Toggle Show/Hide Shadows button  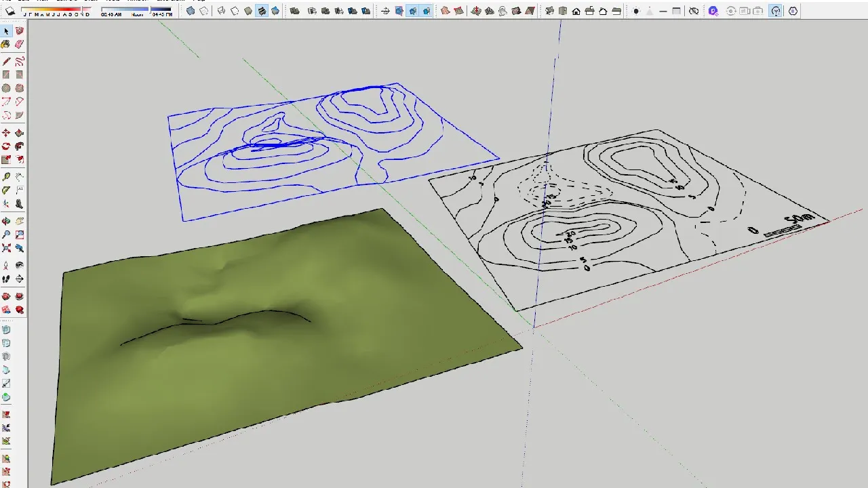[10, 11]
